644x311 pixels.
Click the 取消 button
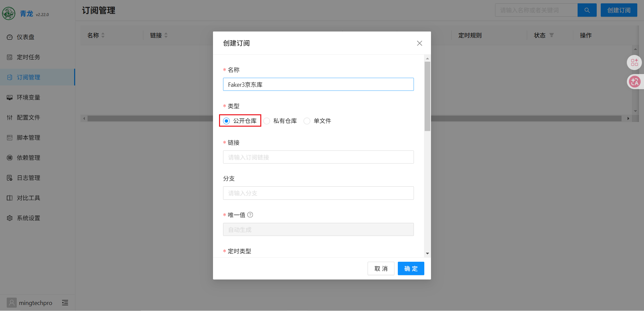pos(381,268)
